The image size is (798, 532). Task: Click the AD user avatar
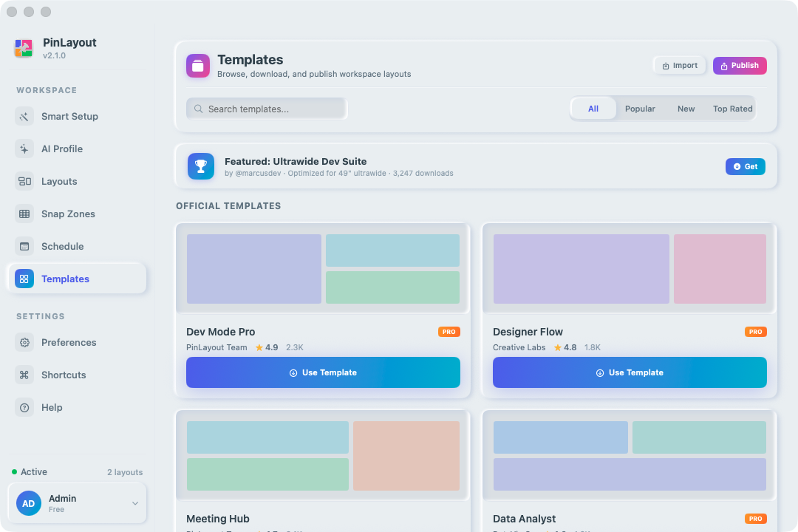(x=29, y=503)
